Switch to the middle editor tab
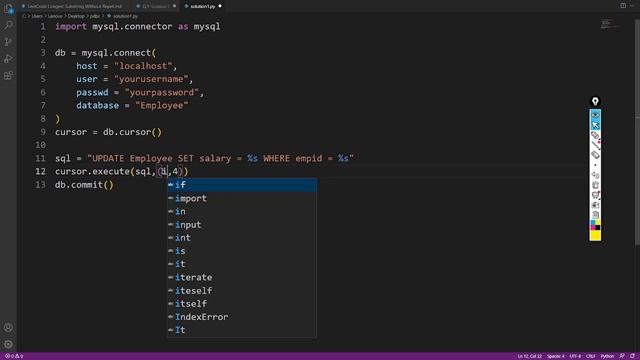 coord(155,6)
